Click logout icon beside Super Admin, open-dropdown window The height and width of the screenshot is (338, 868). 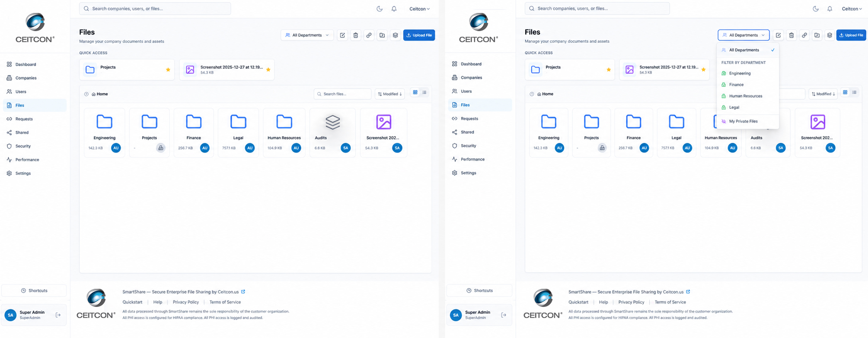(504, 315)
